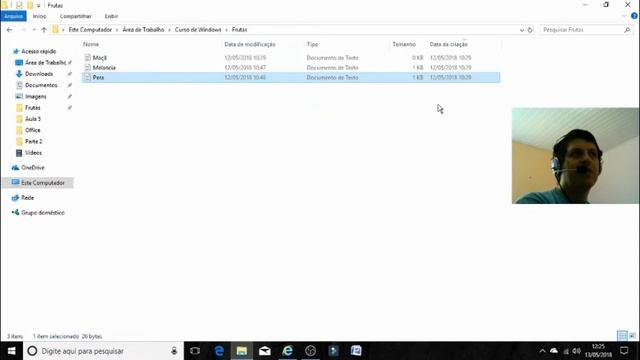Show hidden system tray icons

(x=542, y=351)
